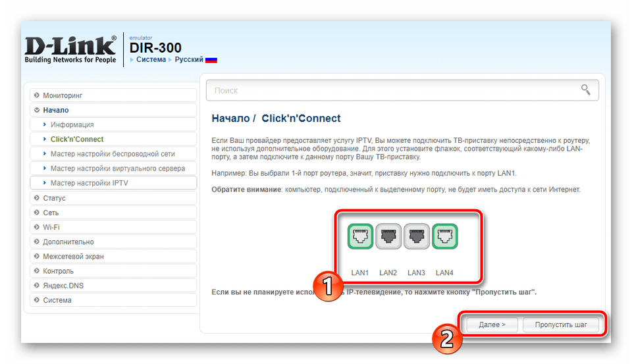Open Мастер настройки IPTV
This screenshot has width=632, height=364.
113,182
